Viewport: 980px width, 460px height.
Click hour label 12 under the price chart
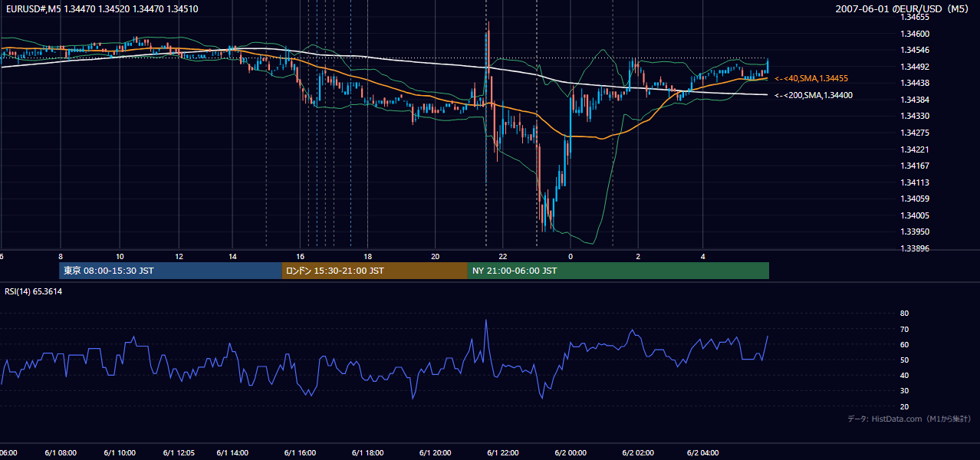(179, 256)
